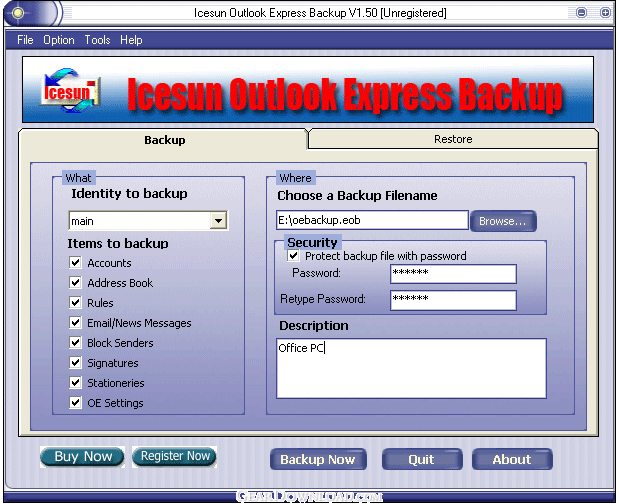
Task: Click the "What" group label
Action: [78, 178]
